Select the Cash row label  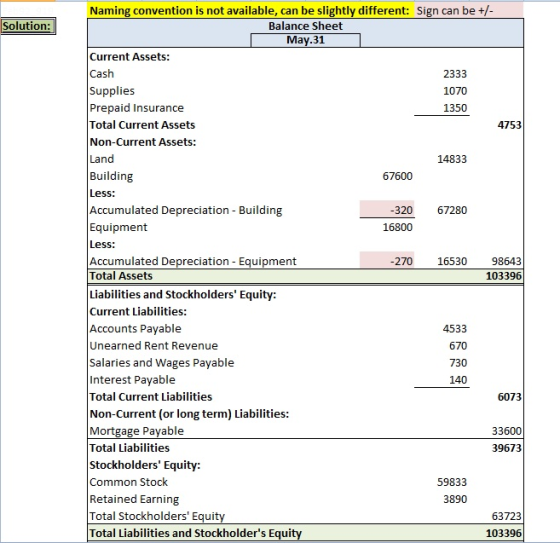click(102, 74)
